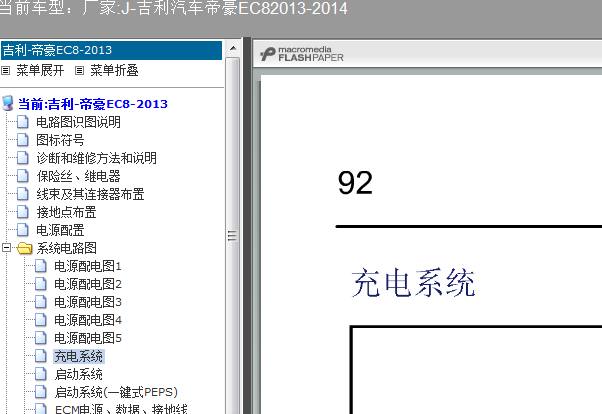Click the page icon beside 电源配置

[x=23, y=230]
